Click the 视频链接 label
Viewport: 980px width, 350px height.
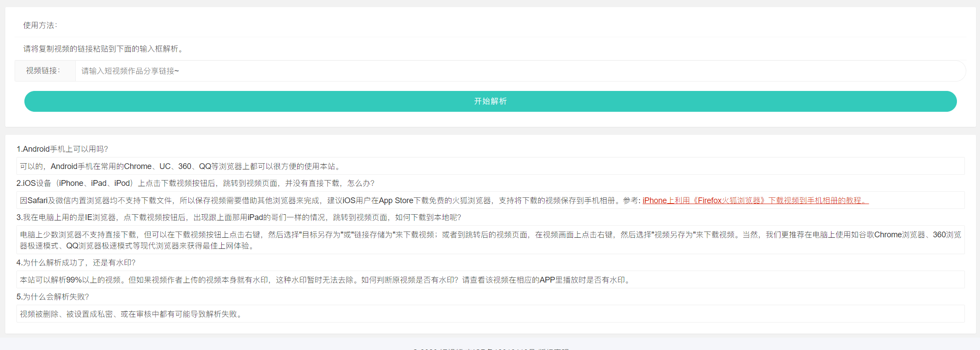43,71
